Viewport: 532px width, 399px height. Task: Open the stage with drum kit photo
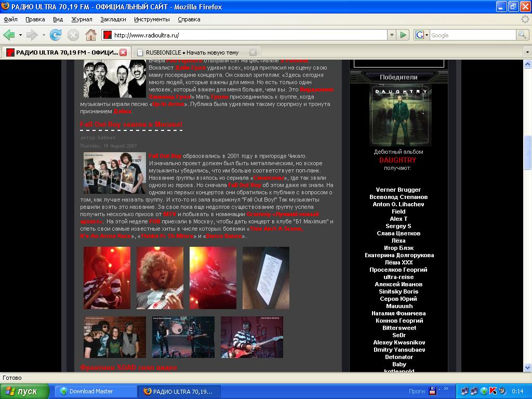pyautogui.click(x=183, y=337)
